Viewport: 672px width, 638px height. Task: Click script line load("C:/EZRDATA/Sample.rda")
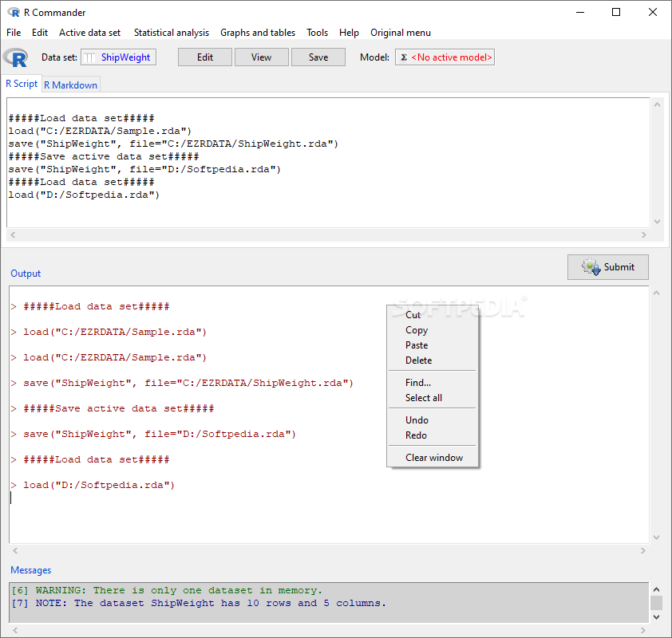(x=100, y=131)
